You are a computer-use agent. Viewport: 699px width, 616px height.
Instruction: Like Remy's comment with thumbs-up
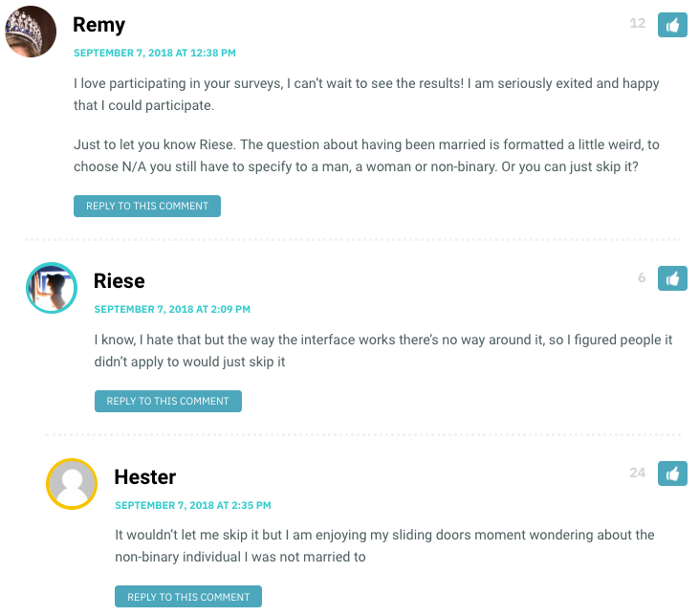[672, 25]
